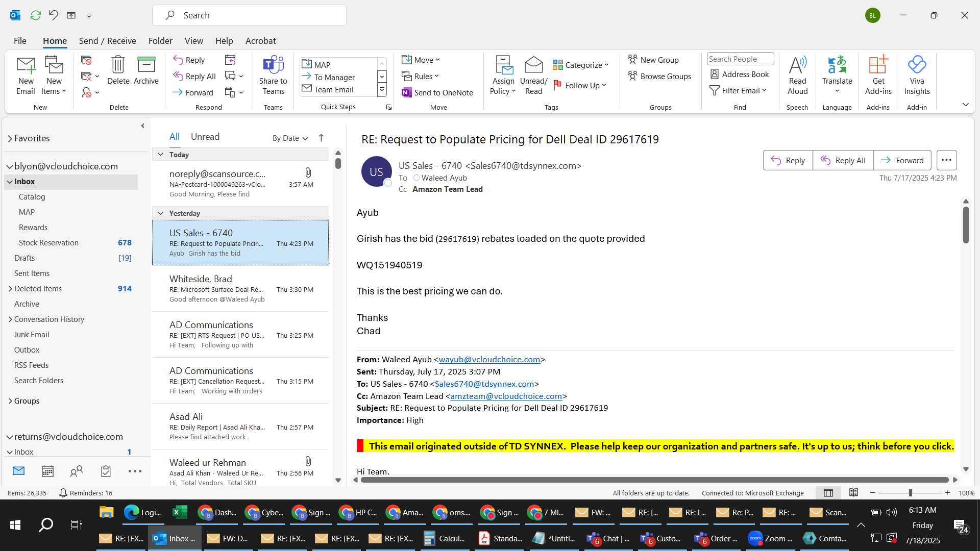Viewport: 980px width, 551px height.
Task: Click the Share to Teams icon
Action: pos(273,76)
